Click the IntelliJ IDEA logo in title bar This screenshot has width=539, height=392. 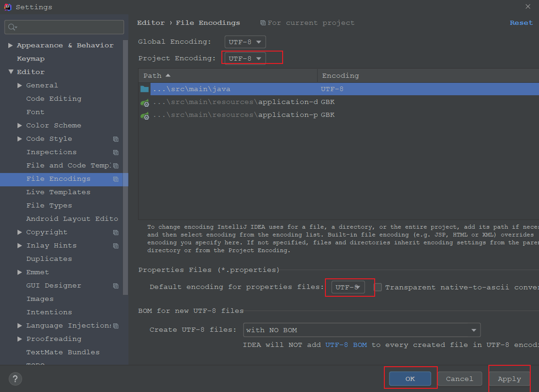(7, 7)
